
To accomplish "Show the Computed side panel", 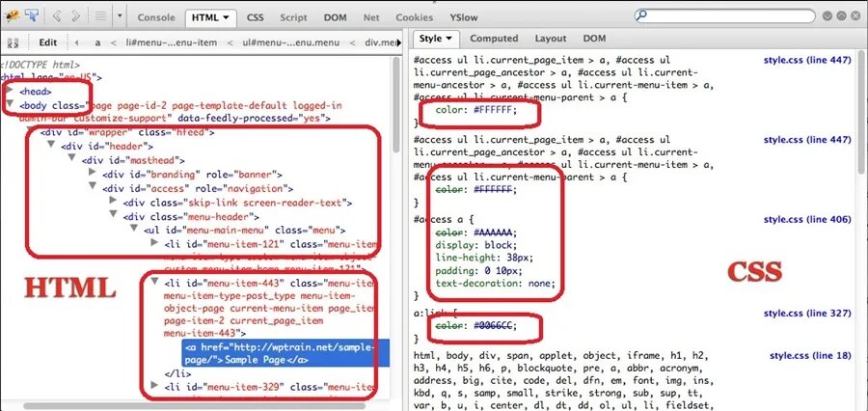I will [x=494, y=39].
